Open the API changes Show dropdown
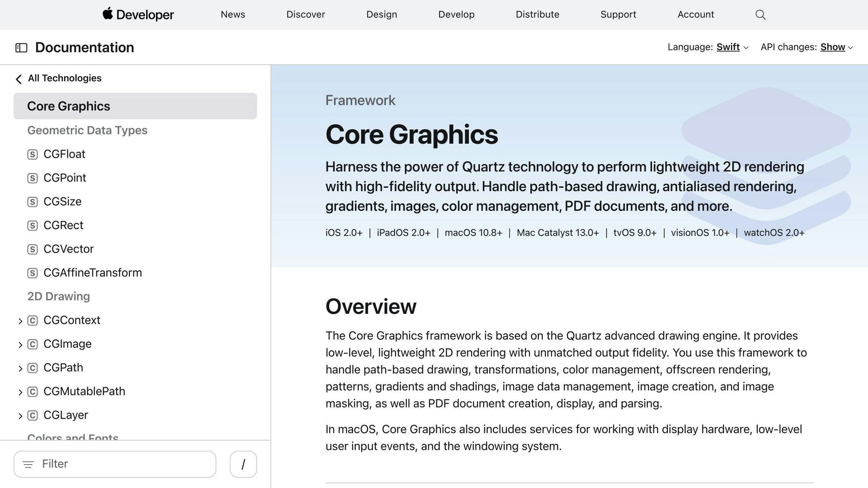 click(x=837, y=47)
